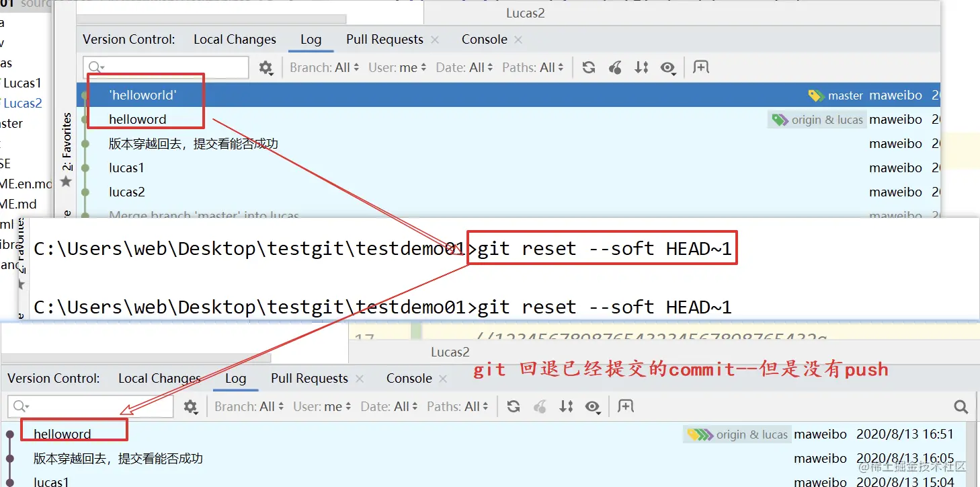Click Go To Hash/Branch/Tag icon in lower log toolbar
The image size is (980, 487).
click(626, 406)
